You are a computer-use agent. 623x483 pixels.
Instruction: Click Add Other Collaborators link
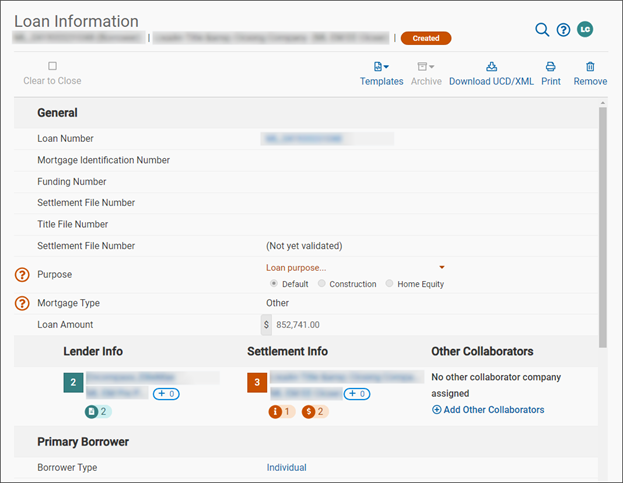coord(488,410)
